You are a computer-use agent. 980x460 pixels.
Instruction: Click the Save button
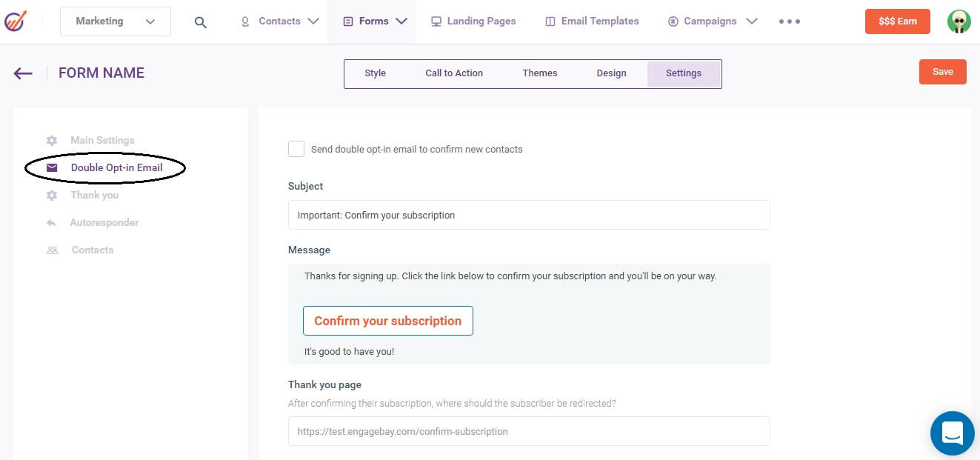coord(942,71)
